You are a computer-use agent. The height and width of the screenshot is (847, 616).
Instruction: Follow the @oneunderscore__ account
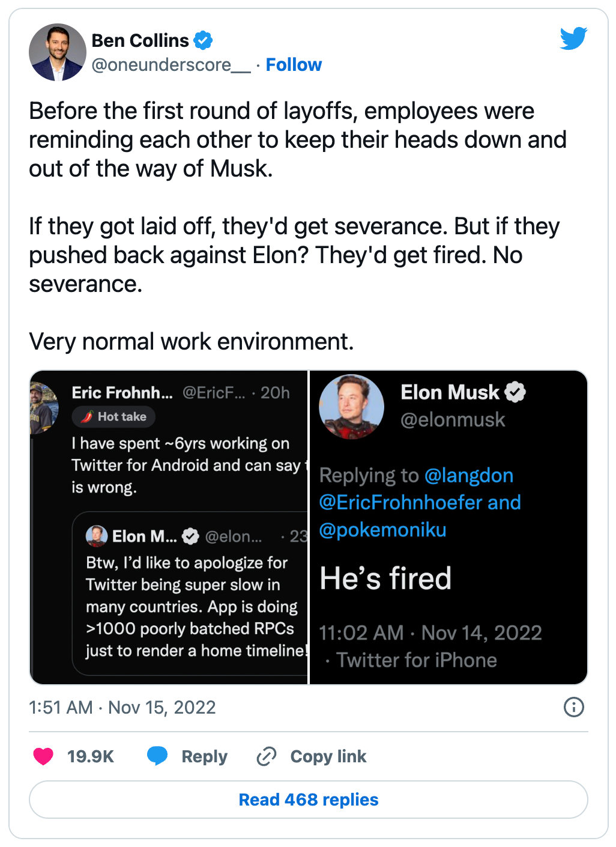coord(294,65)
